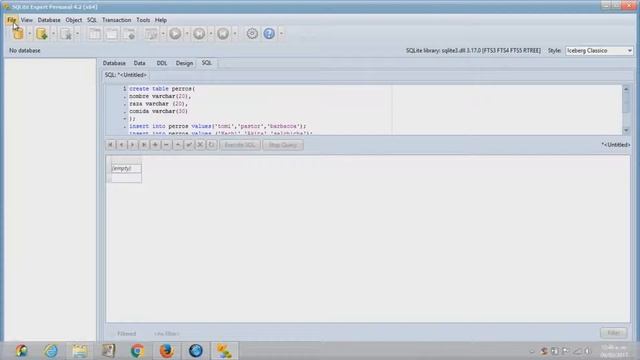This screenshot has height=360, width=640.
Task: Expand the New Database dropdown arrow
Action: point(53,34)
